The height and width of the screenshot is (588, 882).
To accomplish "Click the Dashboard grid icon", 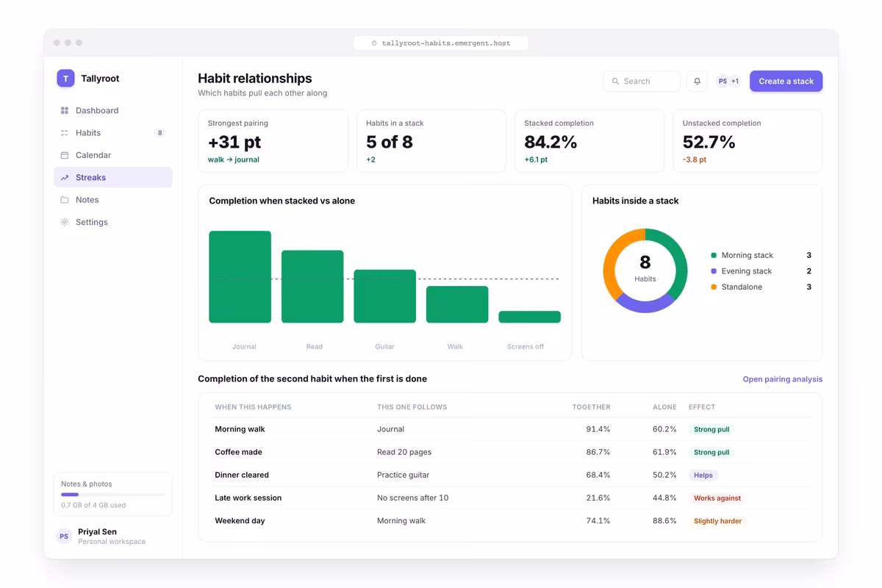I will pyautogui.click(x=65, y=110).
